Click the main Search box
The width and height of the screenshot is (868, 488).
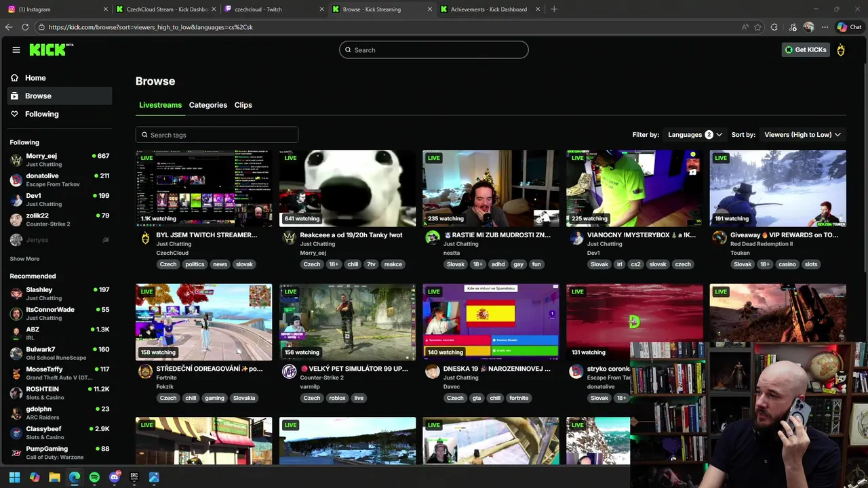click(x=434, y=50)
